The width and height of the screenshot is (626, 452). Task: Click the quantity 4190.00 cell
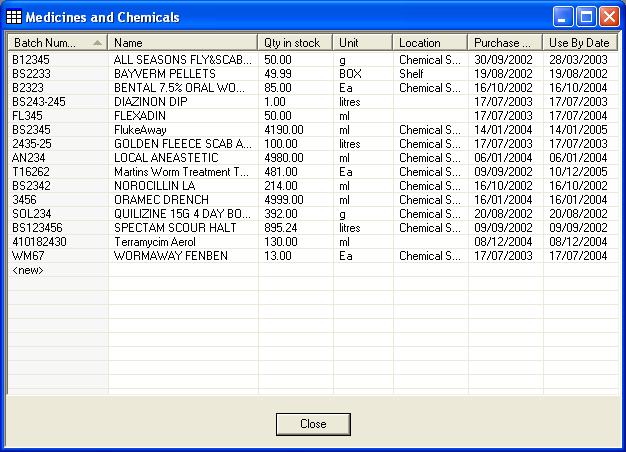click(296, 130)
